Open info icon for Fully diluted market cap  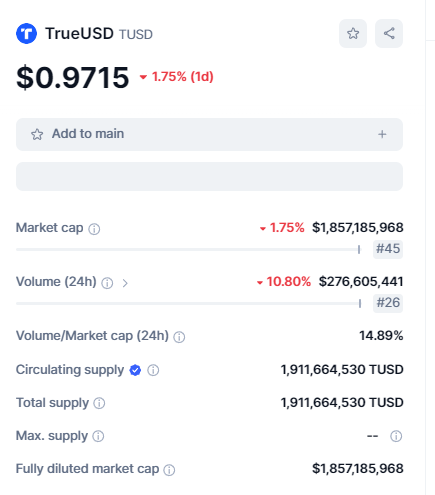point(169,470)
